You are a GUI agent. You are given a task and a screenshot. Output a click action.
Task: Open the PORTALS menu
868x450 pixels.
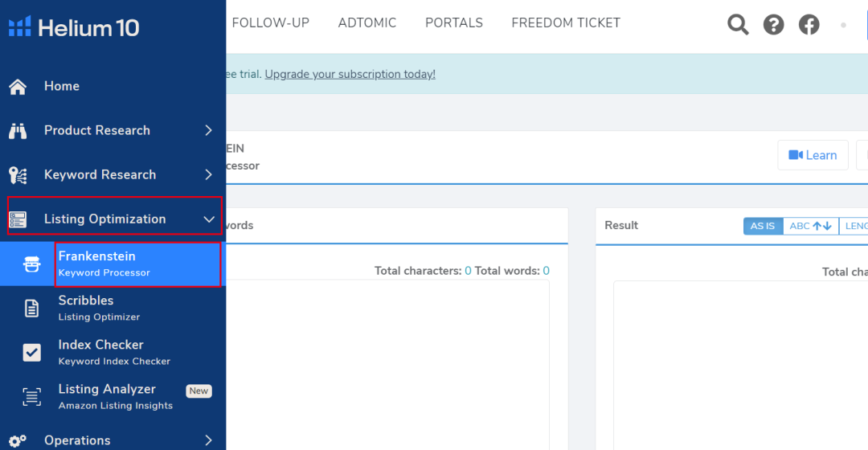pos(454,22)
